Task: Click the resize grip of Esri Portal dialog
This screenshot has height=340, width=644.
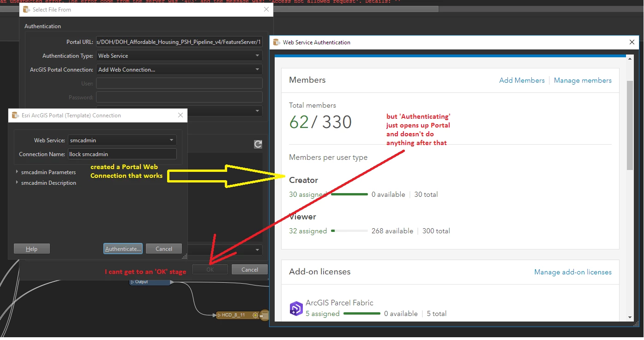Action: pos(185,257)
